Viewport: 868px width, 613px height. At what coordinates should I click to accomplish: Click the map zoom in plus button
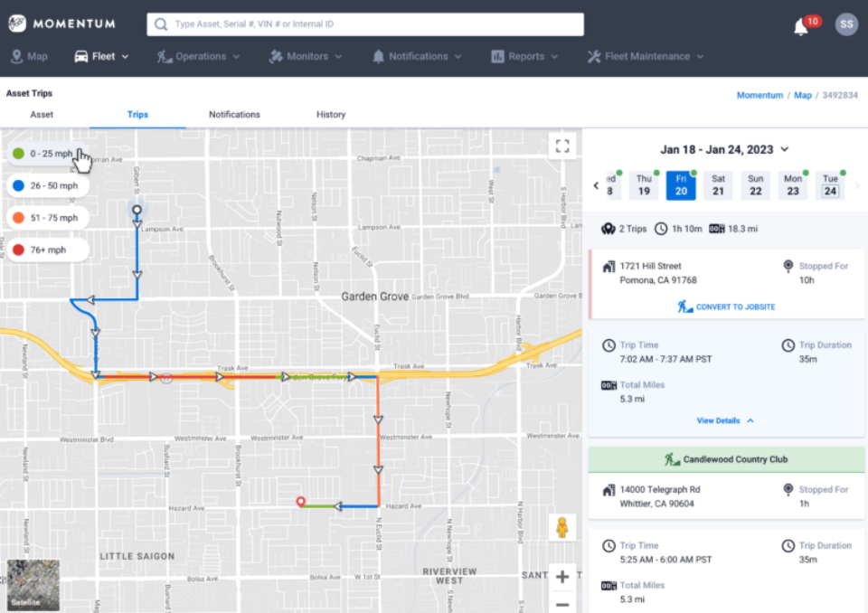pos(562,576)
